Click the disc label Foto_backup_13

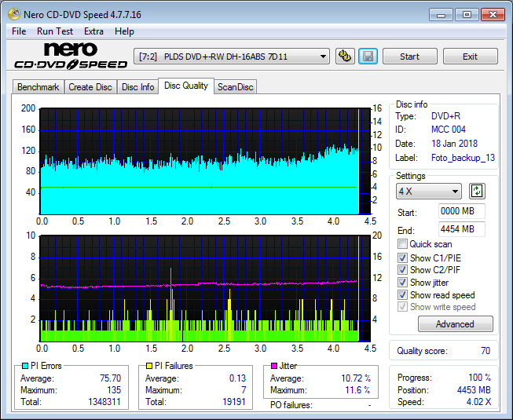[463, 158]
